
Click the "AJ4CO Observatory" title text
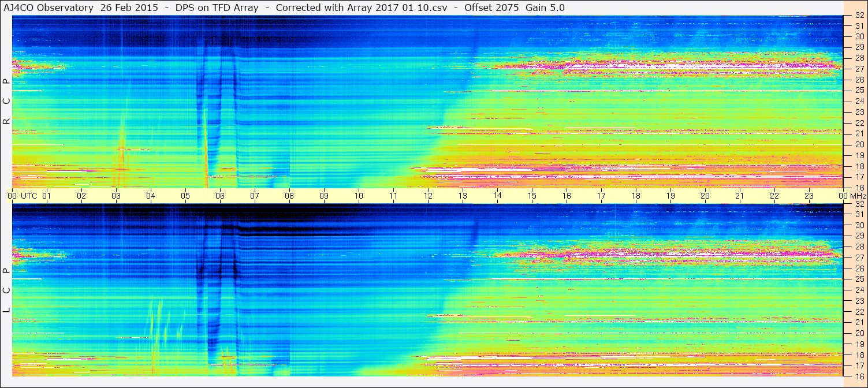click(48, 8)
